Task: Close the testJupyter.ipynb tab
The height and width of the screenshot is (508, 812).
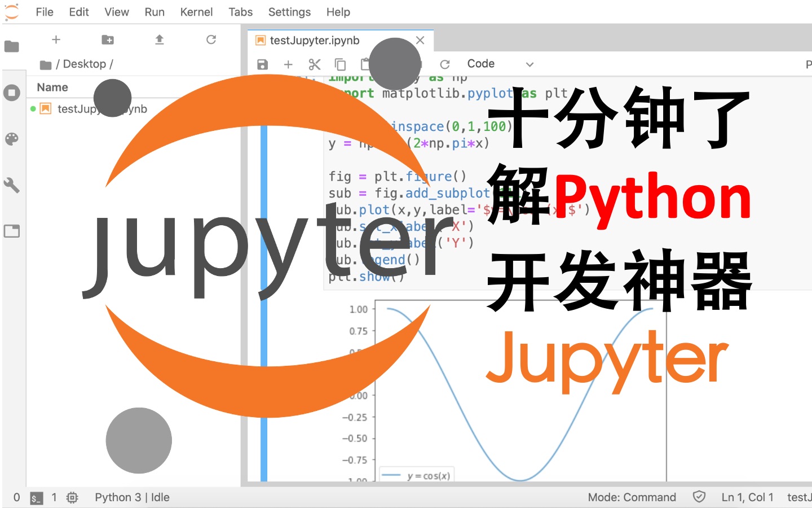Action: pos(420,40)
